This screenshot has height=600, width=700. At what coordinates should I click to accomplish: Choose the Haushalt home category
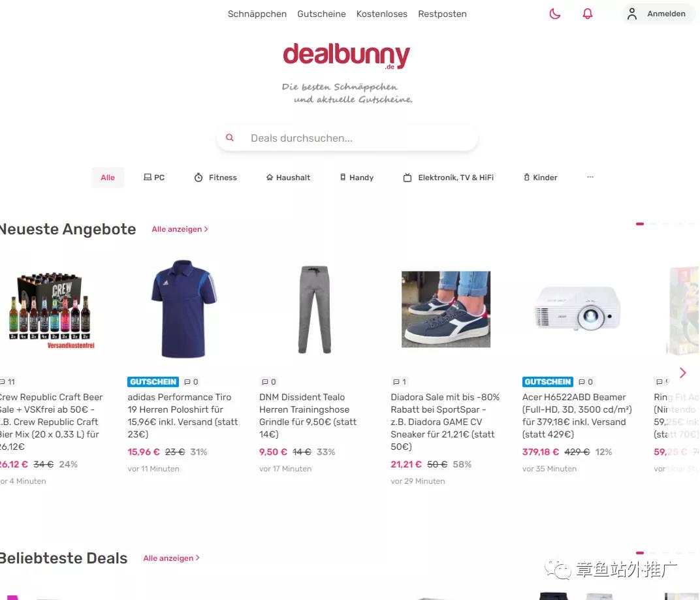[x=288, y=177]
